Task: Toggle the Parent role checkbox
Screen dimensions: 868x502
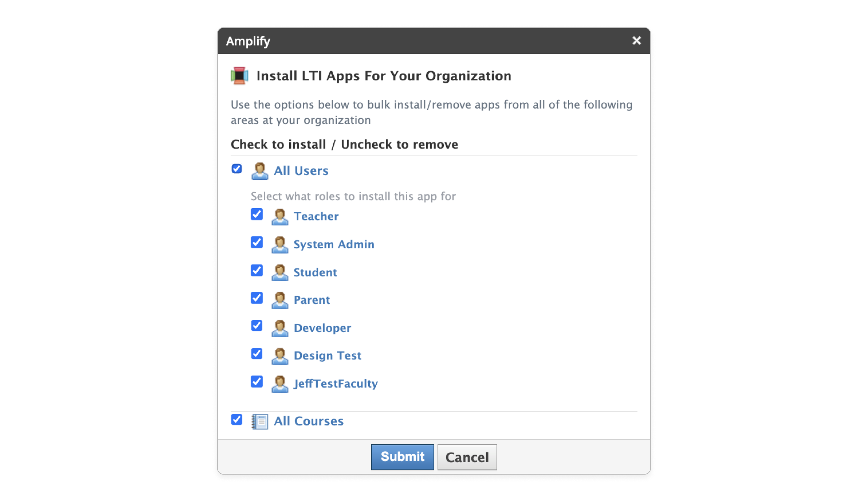Action: click(256, 298)
